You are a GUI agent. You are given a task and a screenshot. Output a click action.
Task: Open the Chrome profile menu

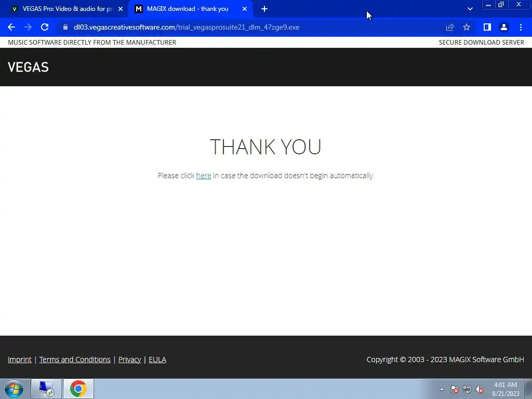[x=504, y=27]
